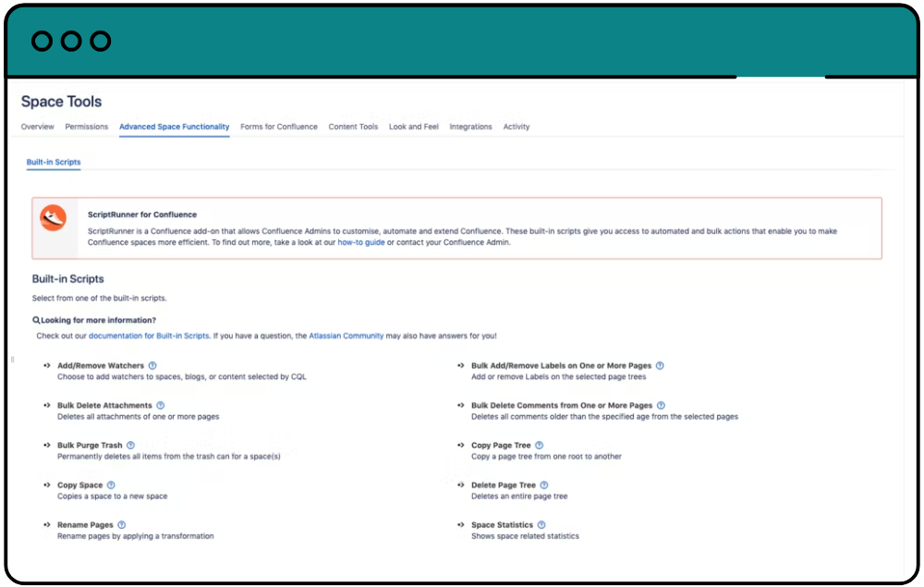Viewport: 924px width, 587px height.
Task: Run the Add/Remove Watchers script
Action: point(100,366)
